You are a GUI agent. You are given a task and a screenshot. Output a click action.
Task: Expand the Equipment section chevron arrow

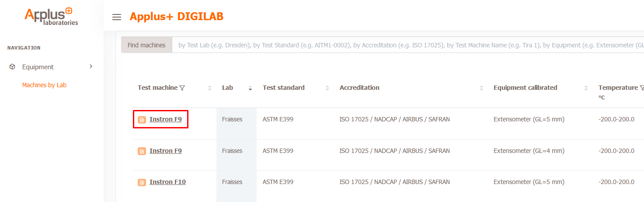91,67
